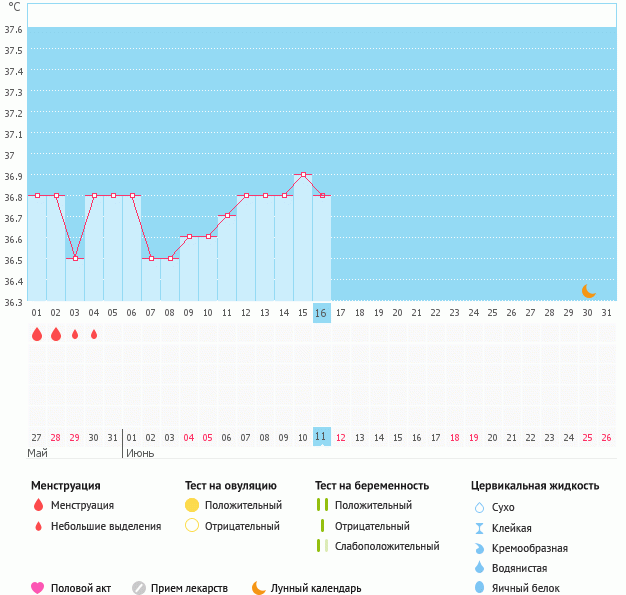Click the 36.5 temperature point on day 03
626x595 pixels.
(x=75, y=258)
